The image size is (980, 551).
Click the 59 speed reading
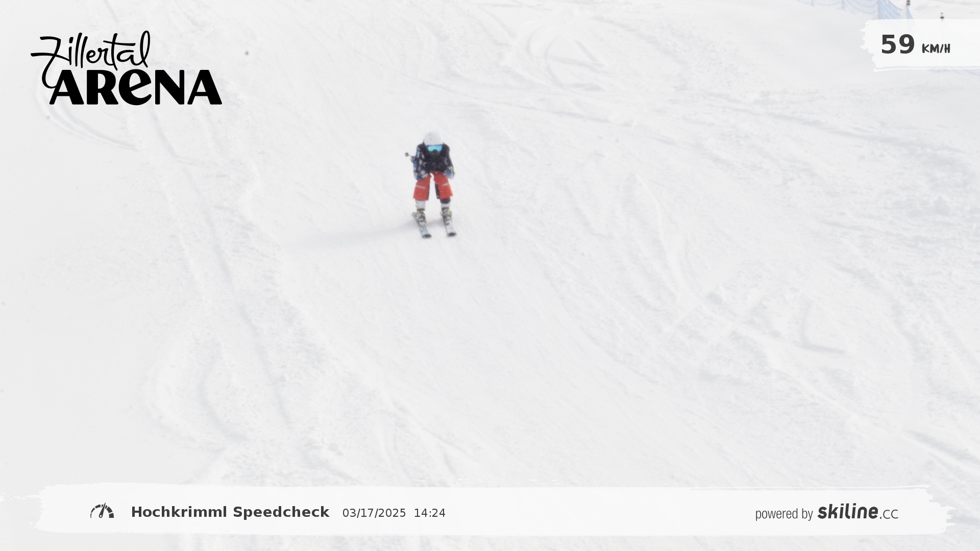tap(897, 45)
